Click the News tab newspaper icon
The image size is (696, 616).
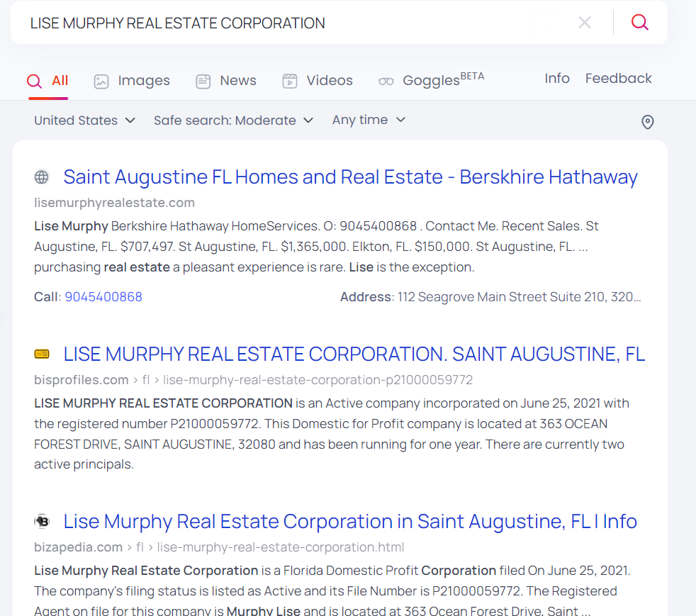[x=203, y=82]
